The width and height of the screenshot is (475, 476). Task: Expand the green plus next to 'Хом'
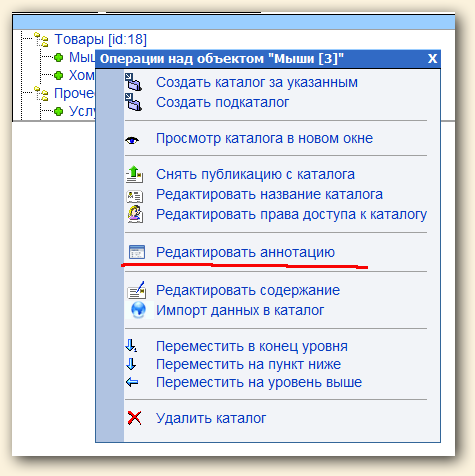tap(58, 76)
